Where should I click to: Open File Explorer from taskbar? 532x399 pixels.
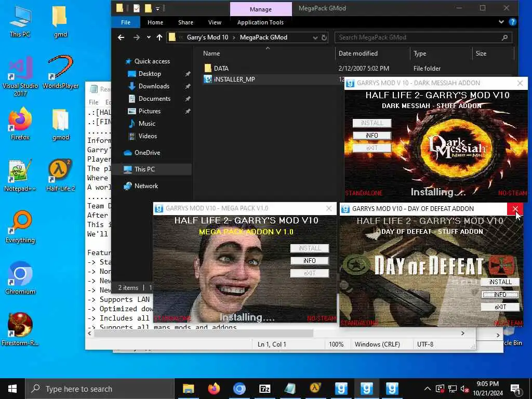[x=188, y=389]
